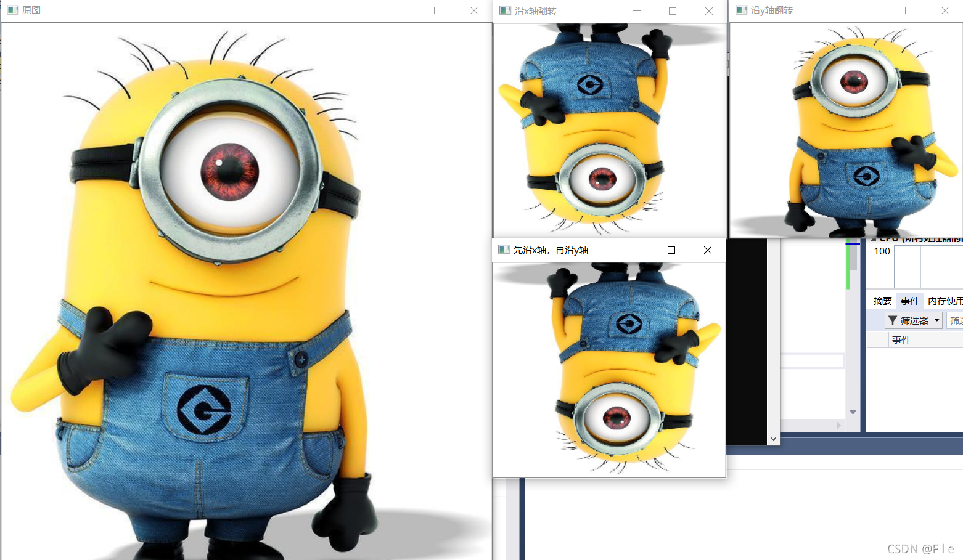Image resolution: width=963 pixels, height=560 pixels.
Task: Maximize the 沿y轴翻转 window
Action: 909,10
